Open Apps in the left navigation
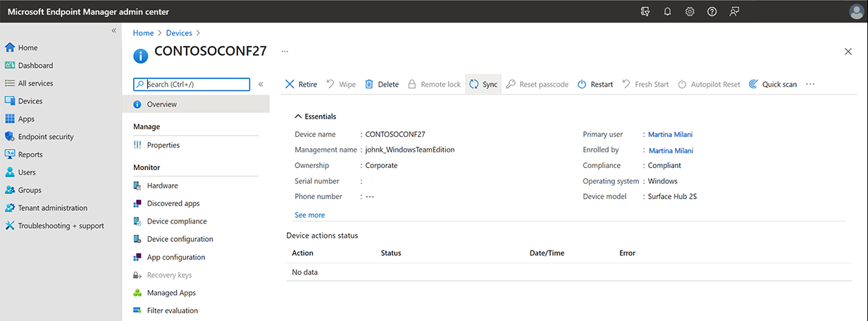This screenshot has width=868, height=321. [x=20, y=119]
